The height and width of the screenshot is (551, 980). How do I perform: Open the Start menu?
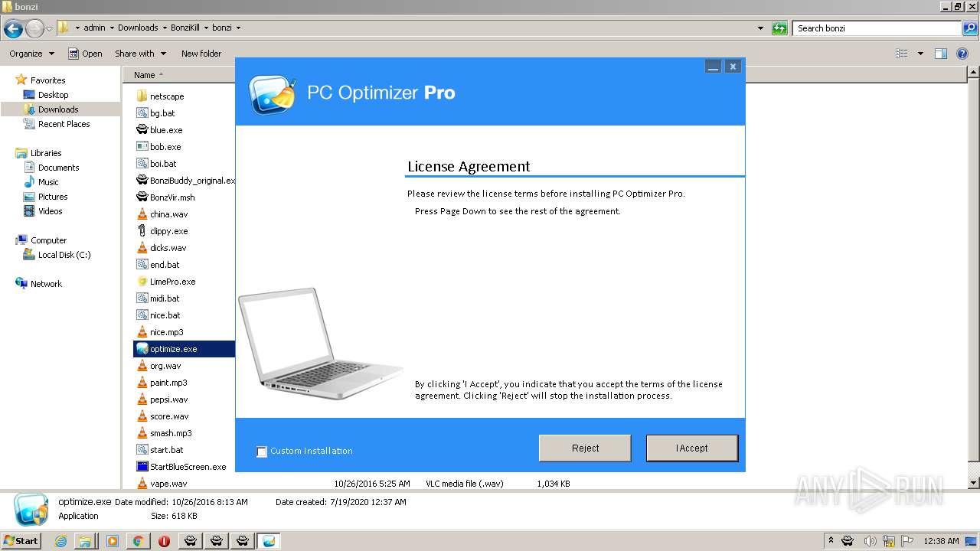pyautogui.click(x=21, y=540)
